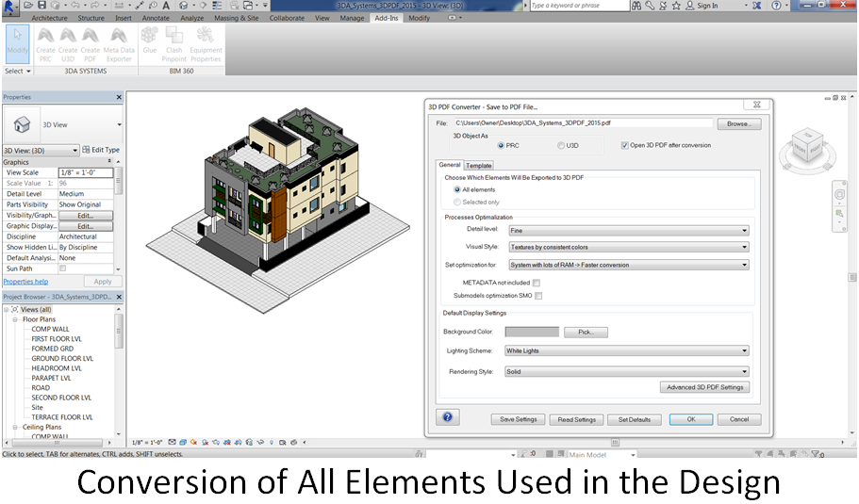The width and height of the screenshot is (859, 504).
Task: Click the Default 3D View house icon
Action: [184, 6]
